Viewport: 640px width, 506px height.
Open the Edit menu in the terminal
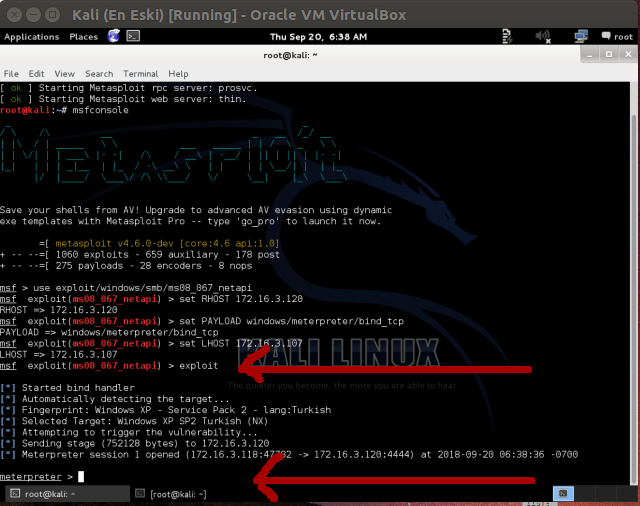click(36, 74)
